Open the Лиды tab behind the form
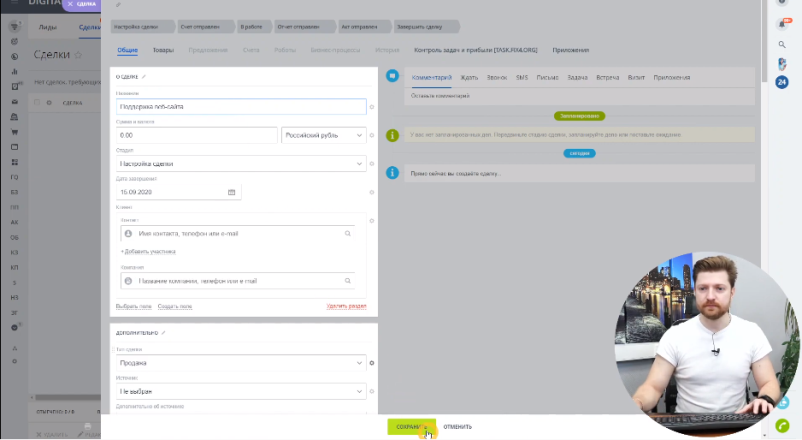This screenshot has width=802, height=440. click(48, 27)
